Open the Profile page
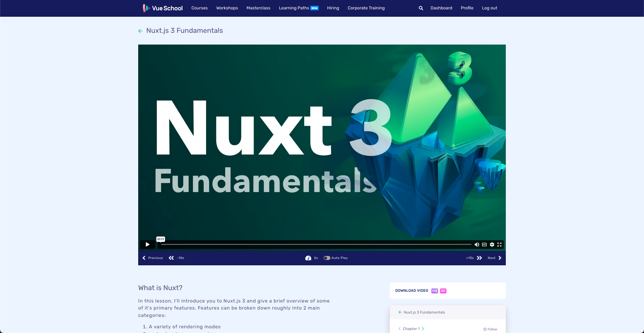Image resolution: width=644 pixels, height=333 pixels. coord(467,8)
